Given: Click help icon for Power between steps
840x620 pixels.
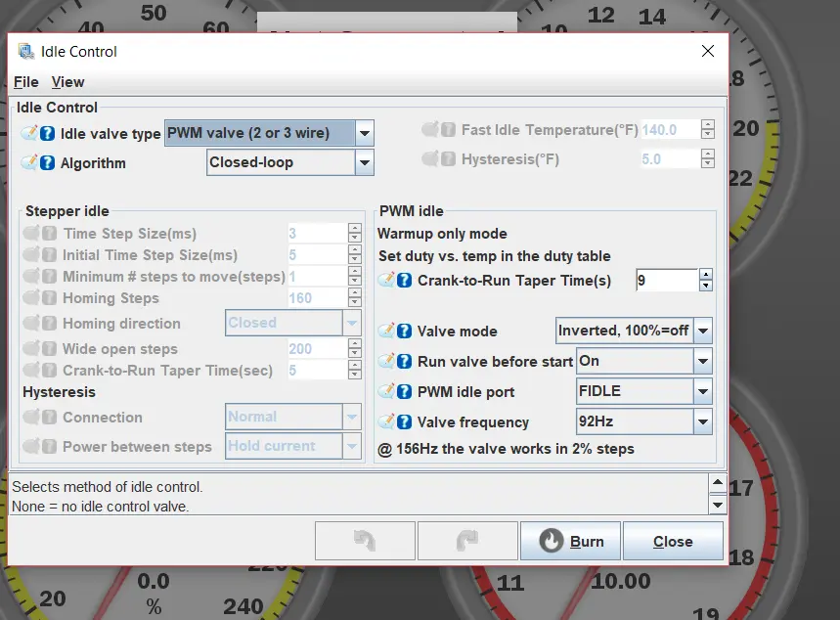Looking at the screenshot, I should click(49, 446).
